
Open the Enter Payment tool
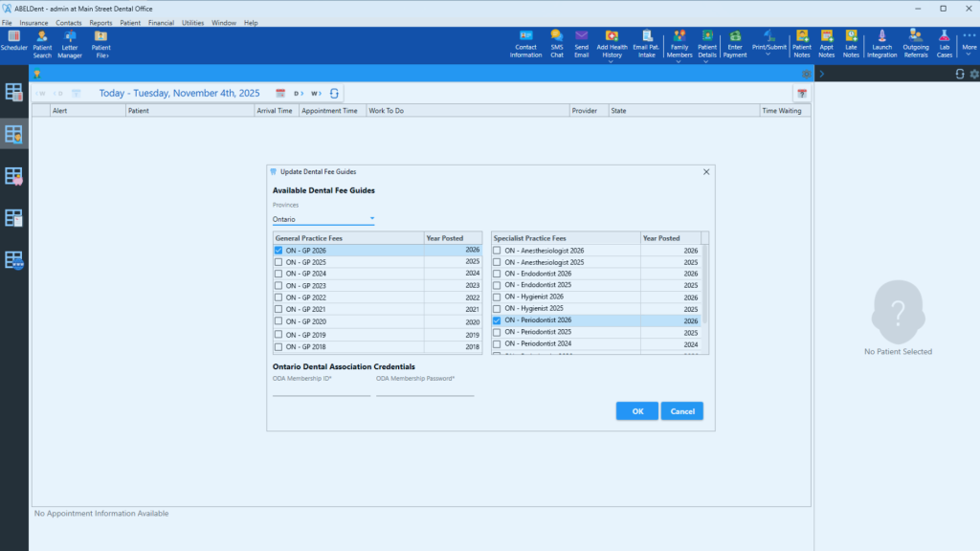[735, 44]
